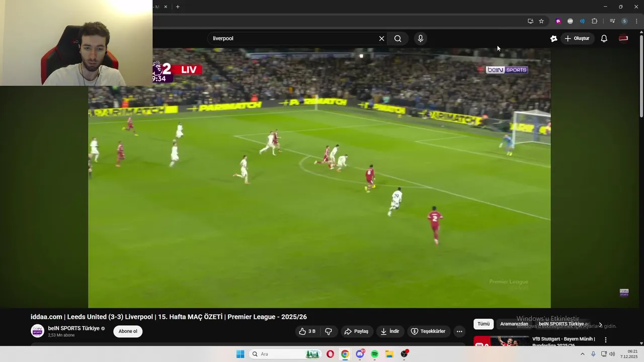Click the beIN SPORTS Türkiye channel name
This screenshot has width=644, height=362.
[73, 328]
